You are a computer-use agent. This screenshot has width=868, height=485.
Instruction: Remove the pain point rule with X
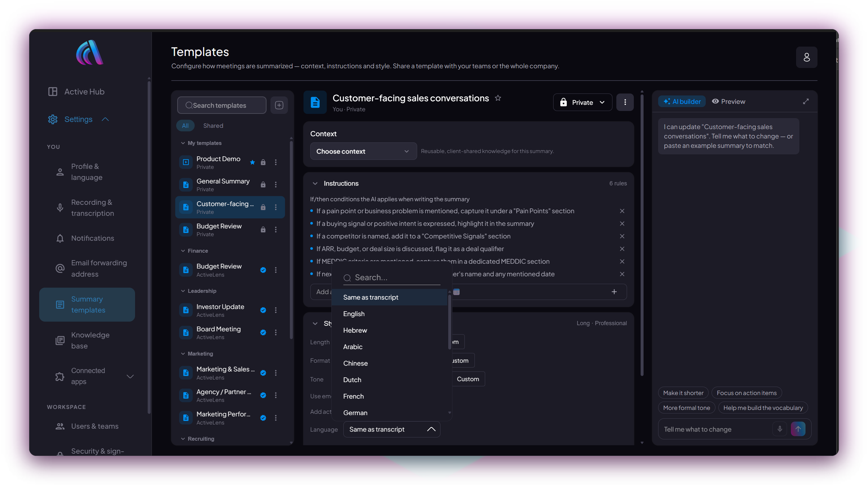(622, 211)
